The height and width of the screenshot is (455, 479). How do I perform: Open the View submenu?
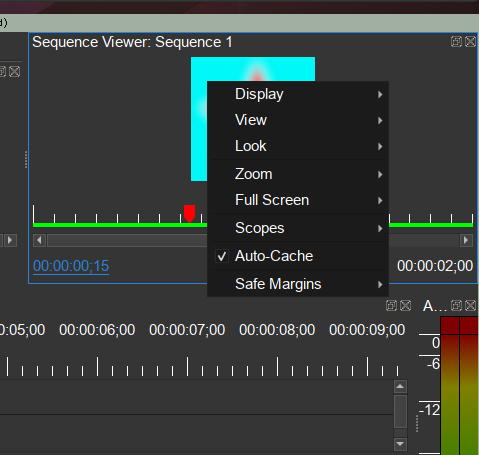pyautogui.click(x=298, y=120)
